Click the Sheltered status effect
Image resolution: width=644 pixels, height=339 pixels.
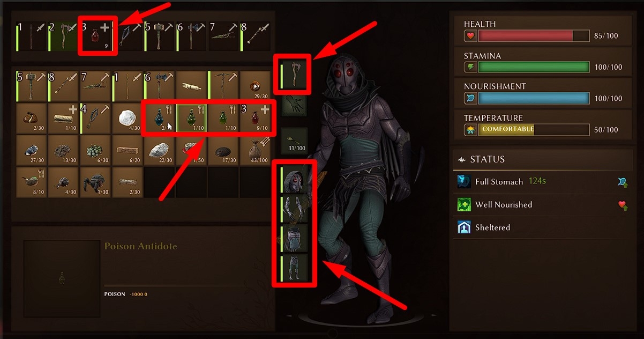click(542, 227)
